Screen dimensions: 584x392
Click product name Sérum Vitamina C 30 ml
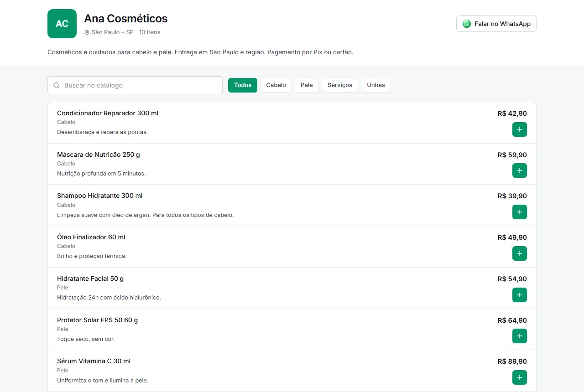[94, 361]
